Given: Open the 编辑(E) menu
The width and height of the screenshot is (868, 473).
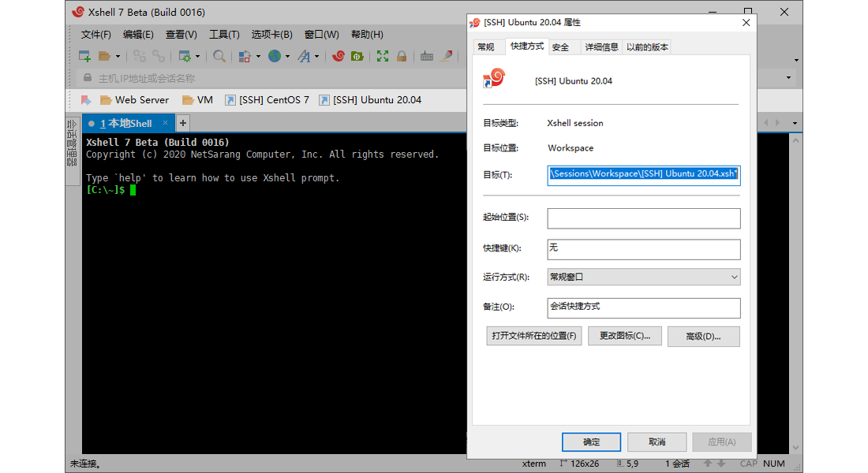Looking at the screenshot, I should click(138, 35).
